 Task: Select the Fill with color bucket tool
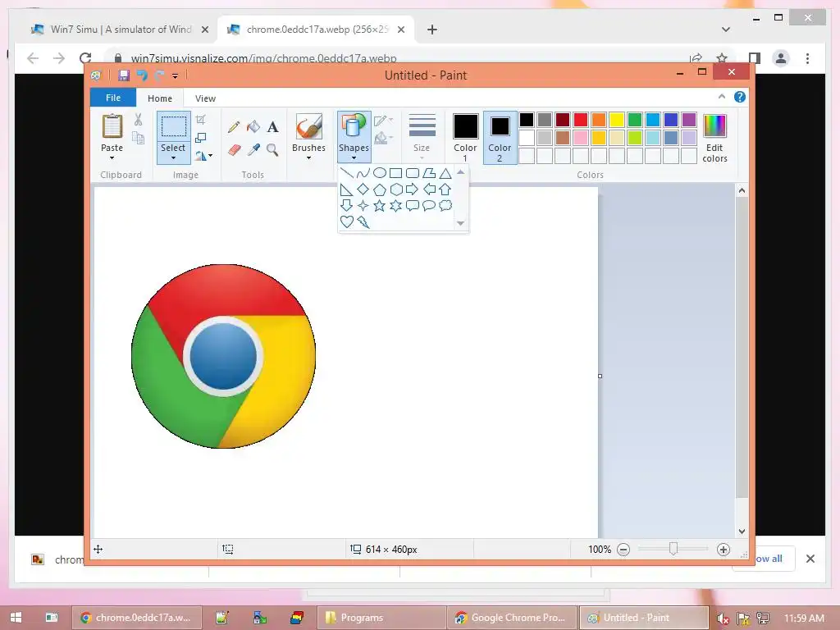pyautogui.click(x=253, y=127)
